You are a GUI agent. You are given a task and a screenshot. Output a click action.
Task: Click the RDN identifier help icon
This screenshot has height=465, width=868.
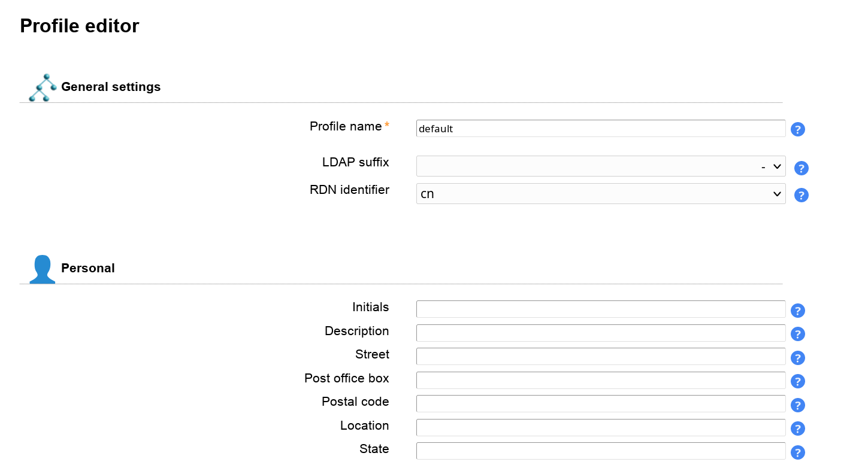click(x=801, y=195)
